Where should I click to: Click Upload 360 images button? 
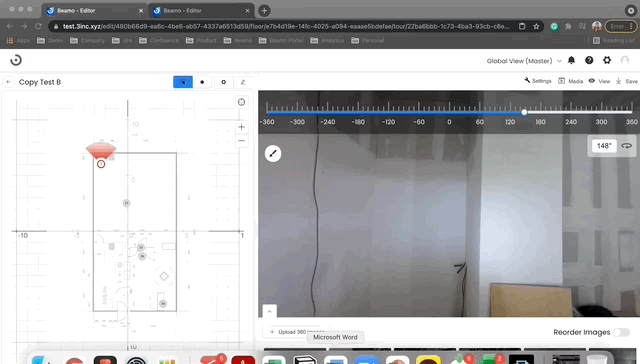(x=297, y=332)
